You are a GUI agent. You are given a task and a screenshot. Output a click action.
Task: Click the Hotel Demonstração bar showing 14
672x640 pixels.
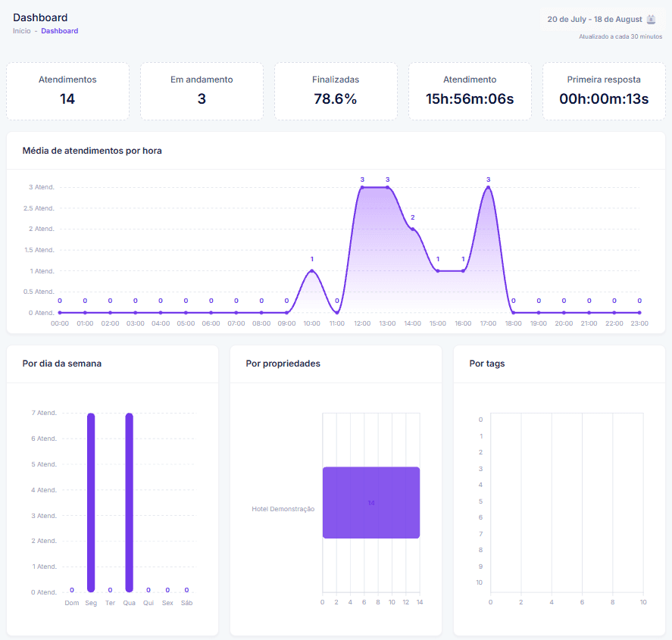tap(371, 502)
